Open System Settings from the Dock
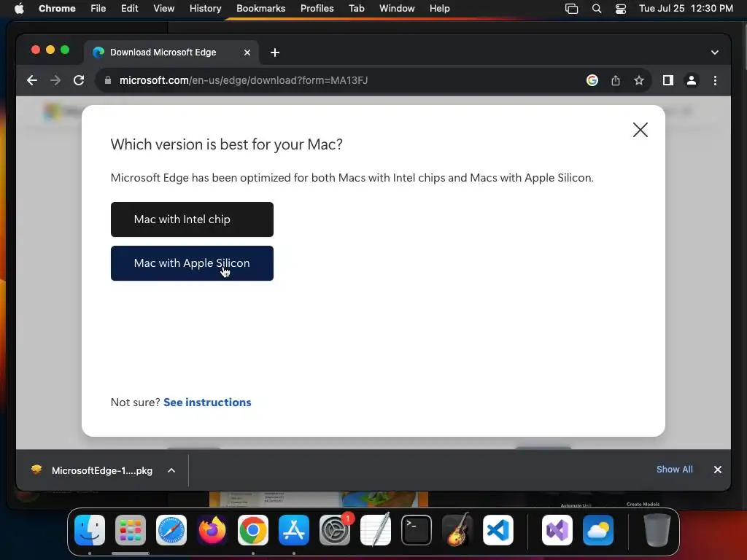Image resolution: width=747 pixels, height=560 pixels. point(335,530)
